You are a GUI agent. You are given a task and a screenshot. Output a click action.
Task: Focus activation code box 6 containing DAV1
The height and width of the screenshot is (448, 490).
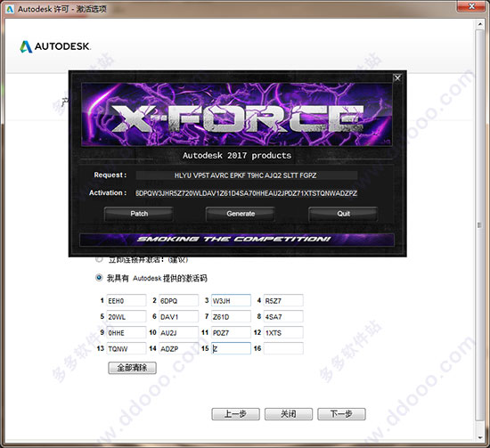(178, 316)
